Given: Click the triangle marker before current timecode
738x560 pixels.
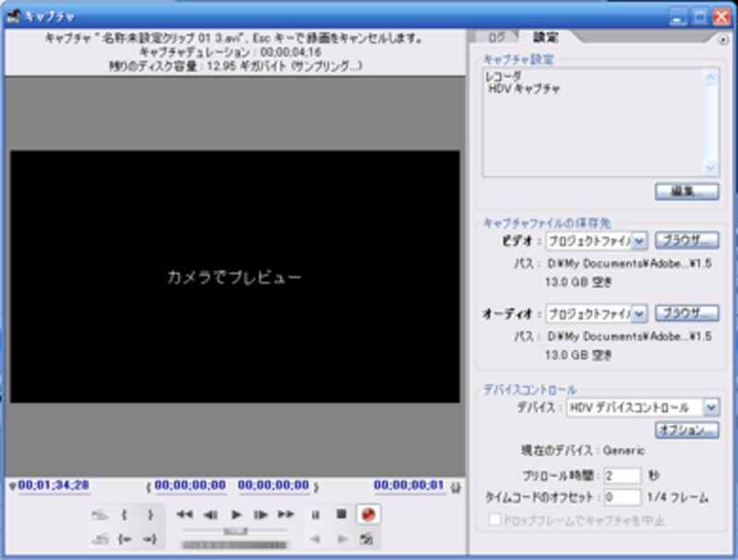Looking at the screenshot, I should 12,486.
